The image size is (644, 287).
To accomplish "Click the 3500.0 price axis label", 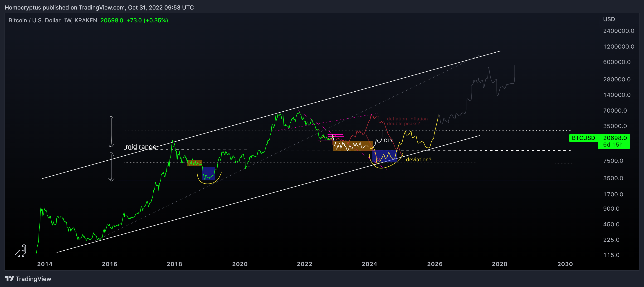I will click(x=613, y=178).
